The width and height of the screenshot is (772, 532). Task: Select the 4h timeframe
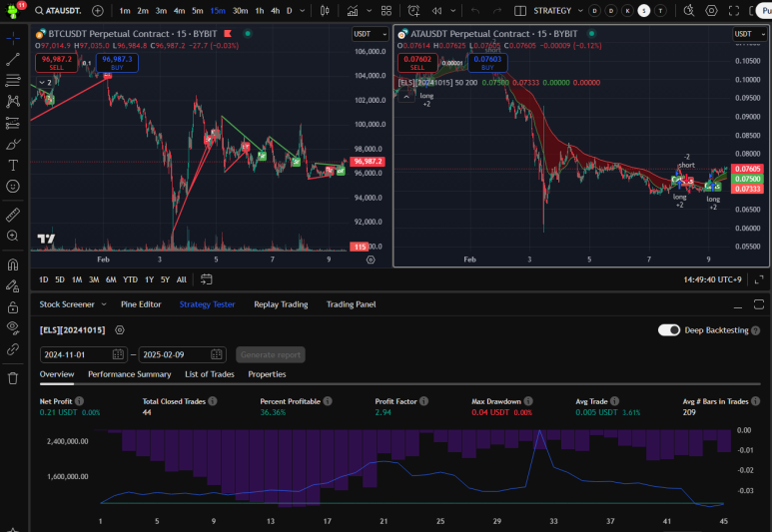(x=276, y=10)
